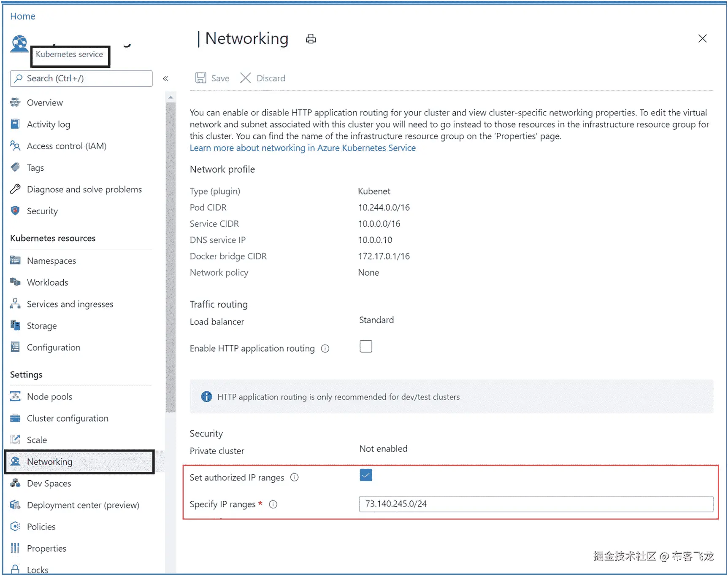Click the Workloads icon
The height and width of the screenshot is (576, 728).
tap(15, 282)
